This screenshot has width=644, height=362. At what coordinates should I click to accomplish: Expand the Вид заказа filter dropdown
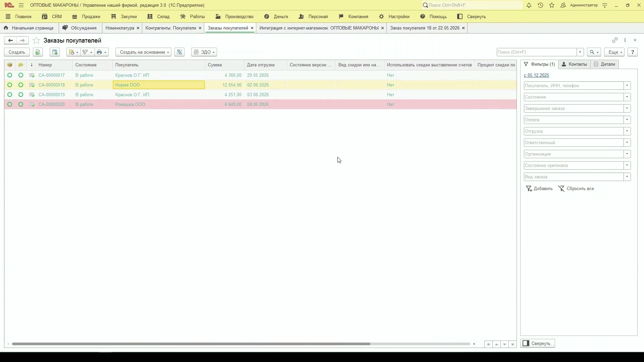[627, 177]
